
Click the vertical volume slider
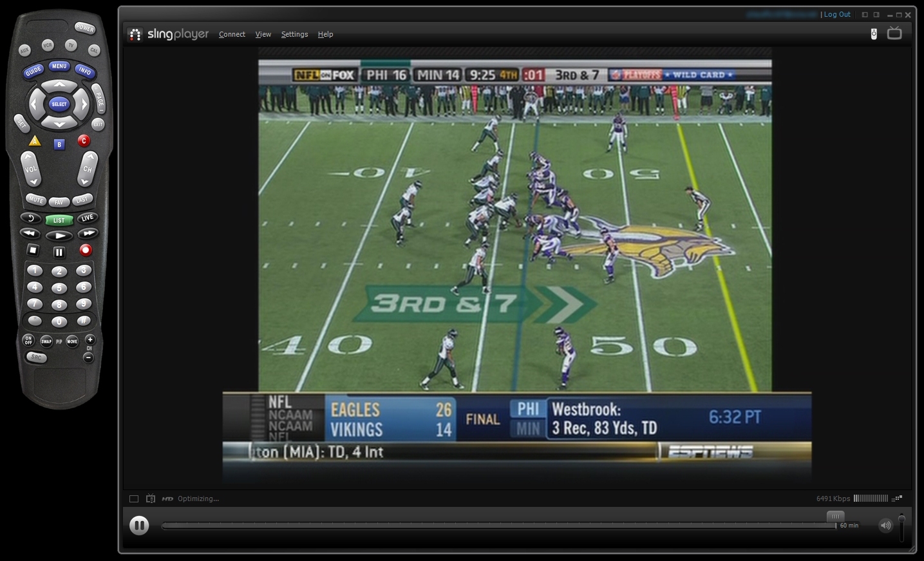[x=901, y=528]
